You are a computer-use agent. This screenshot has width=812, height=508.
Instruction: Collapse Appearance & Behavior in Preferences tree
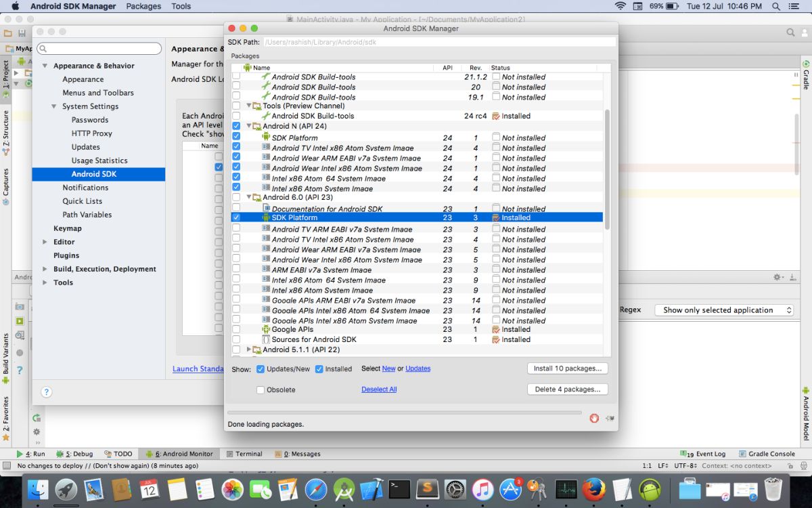(x=45, y=66)
